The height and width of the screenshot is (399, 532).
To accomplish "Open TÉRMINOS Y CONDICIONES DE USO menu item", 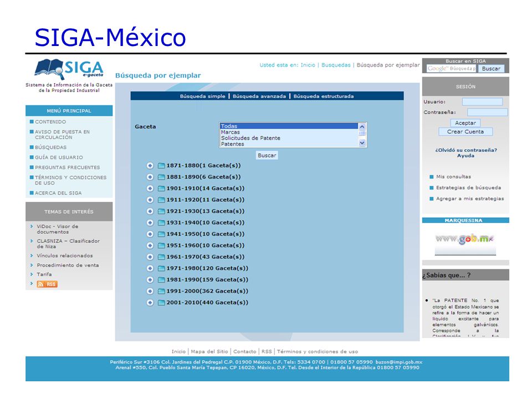I will pyautogui.click(x=70, y=180).
